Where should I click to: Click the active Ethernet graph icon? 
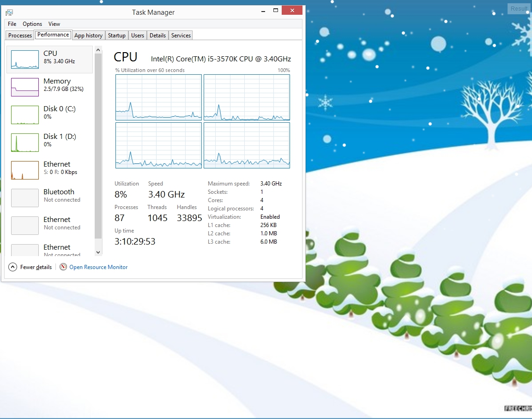pyautogui.click(x=25, y=170)
